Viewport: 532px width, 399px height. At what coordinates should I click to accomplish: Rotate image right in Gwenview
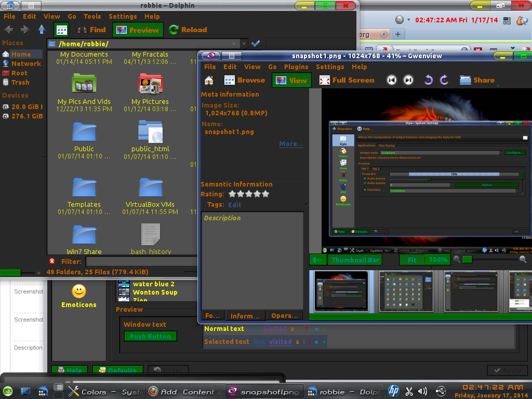click(444, 80)
